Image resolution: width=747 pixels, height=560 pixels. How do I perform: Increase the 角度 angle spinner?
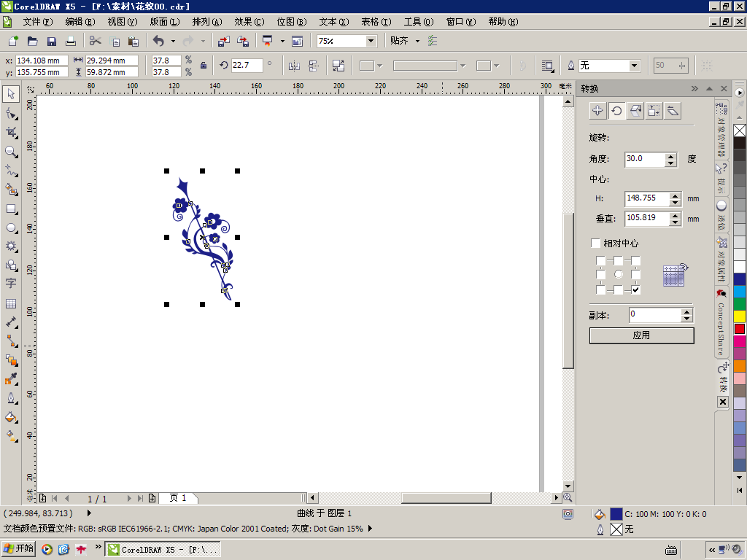(x=671, y=156)
